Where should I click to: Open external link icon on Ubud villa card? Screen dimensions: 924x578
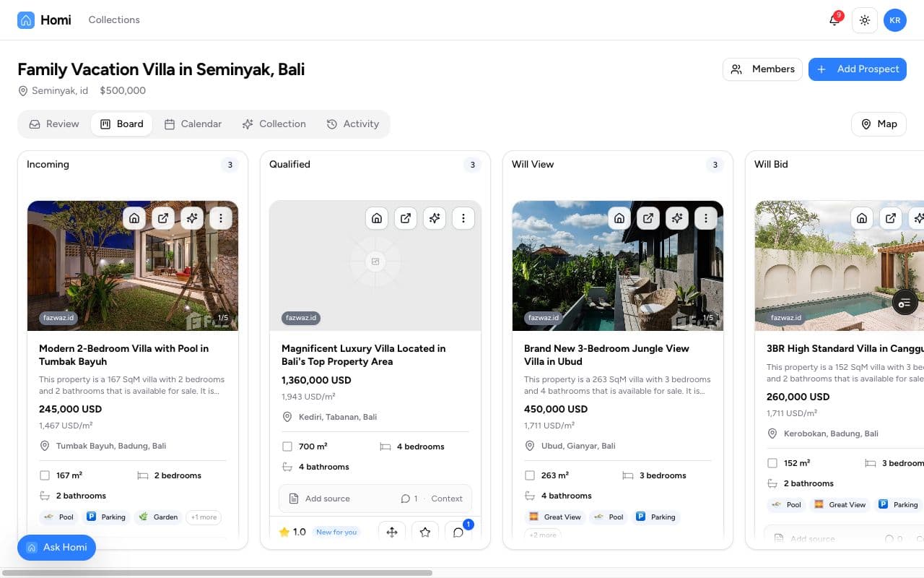[x=648, y=218]
